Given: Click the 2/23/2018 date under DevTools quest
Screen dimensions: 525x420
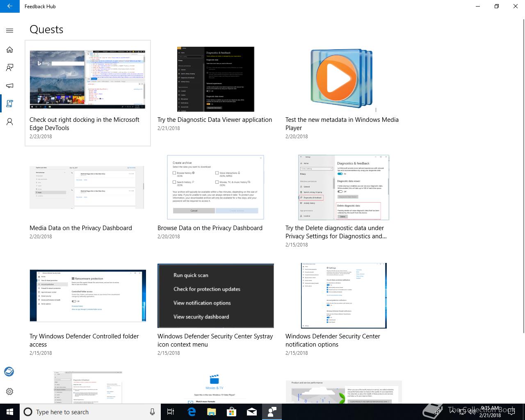Looking at the screenshot, I should [x=41, y=137].
